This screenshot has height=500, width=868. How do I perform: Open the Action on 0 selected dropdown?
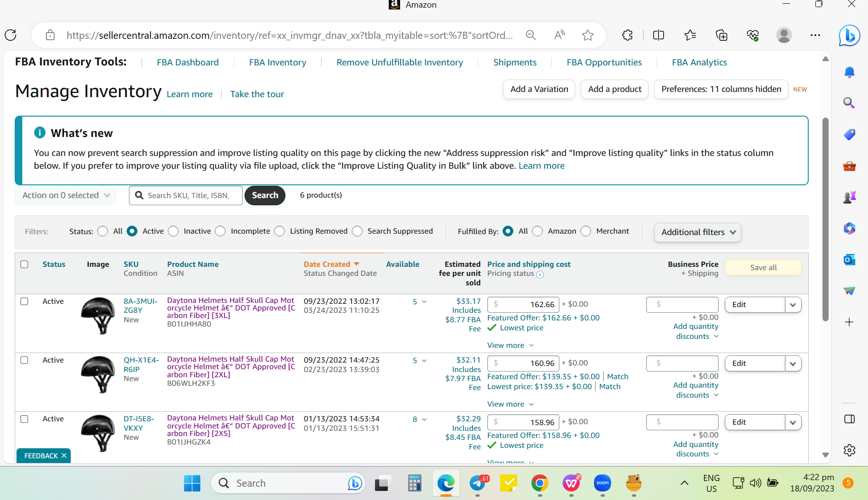coord(65,195)
